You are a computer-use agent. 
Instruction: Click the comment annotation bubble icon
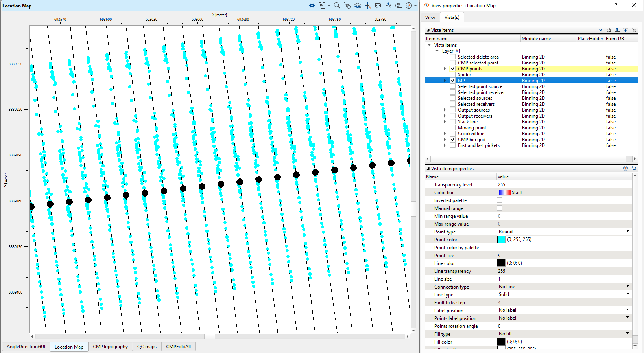click(x=378, y=6)
